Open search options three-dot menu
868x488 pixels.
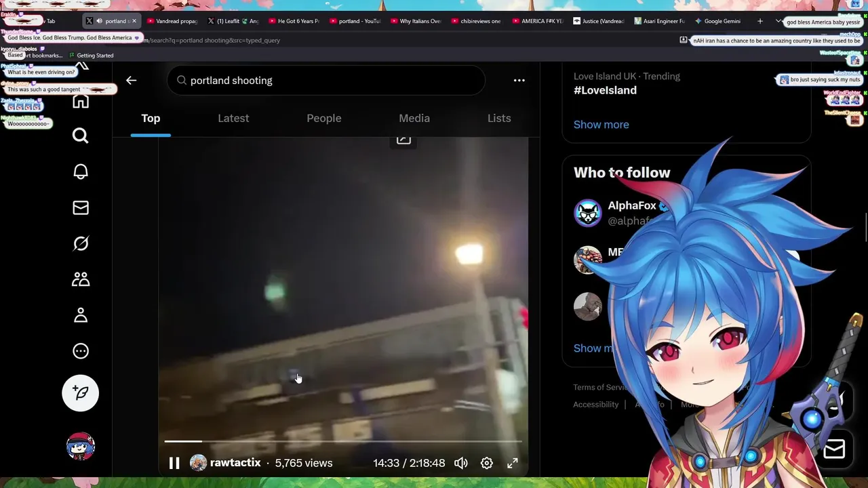pyautogui.click(x=519, y=80)
